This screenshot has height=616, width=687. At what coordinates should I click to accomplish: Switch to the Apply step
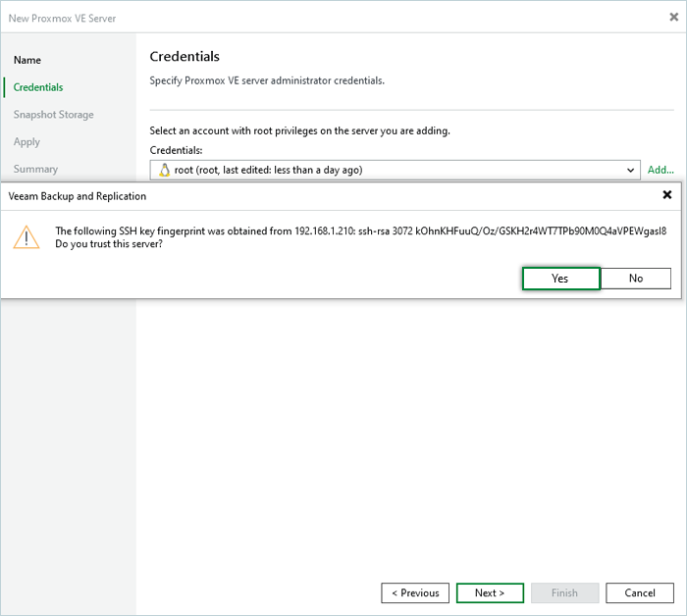click(x=27, y=142)
